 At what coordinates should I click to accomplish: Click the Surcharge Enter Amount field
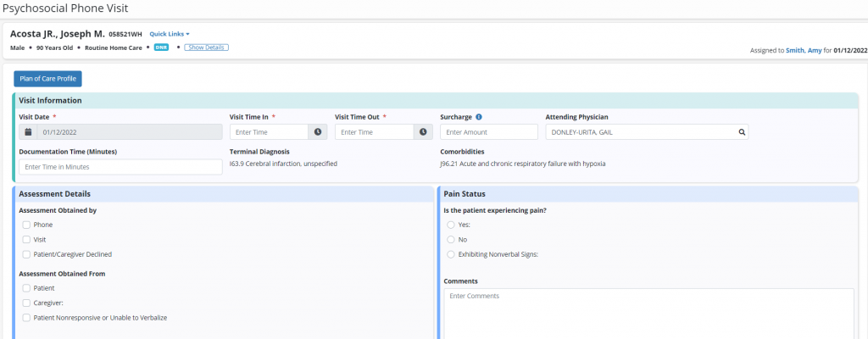[489, 132]
